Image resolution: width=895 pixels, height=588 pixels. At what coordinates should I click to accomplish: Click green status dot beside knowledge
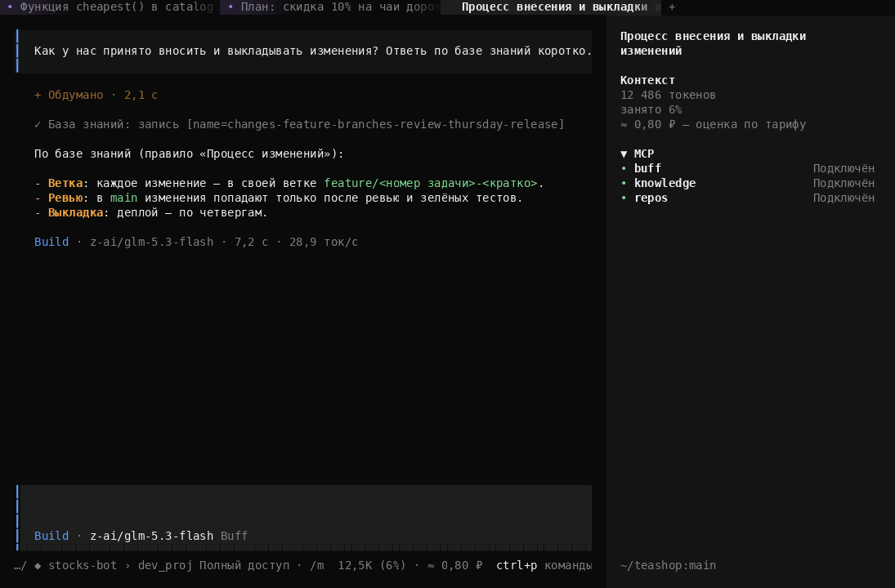point(624,184)
